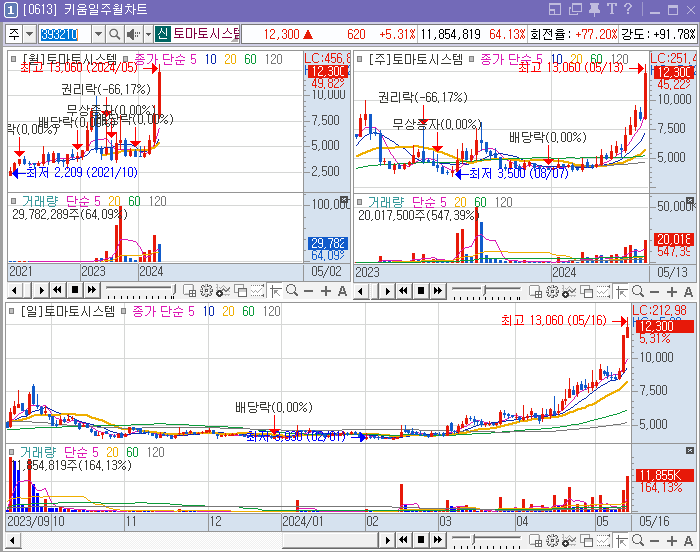This screenshot has width=700, height=552.
Task: Add indicator on the weekly chart toolbar
Action: pyautogui.click(x=568, y=292)
